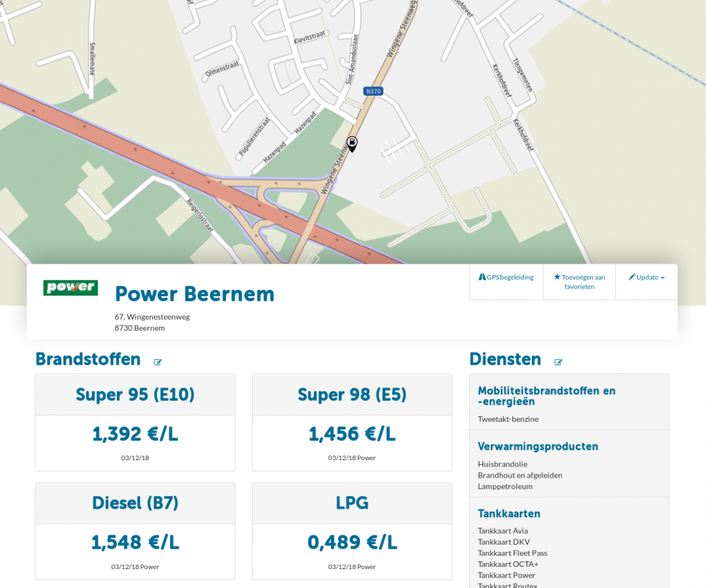Image resolution: width=706 pixels, height=588 pixels.
Task: Click Tankkaart Avia entry
Action: click(503, 531)
